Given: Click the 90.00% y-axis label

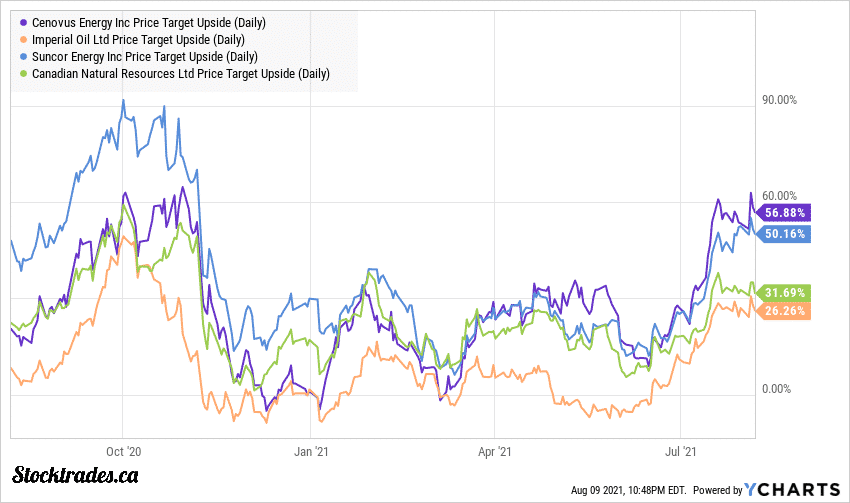Looking at the screenshot, I should click(779, 100).
